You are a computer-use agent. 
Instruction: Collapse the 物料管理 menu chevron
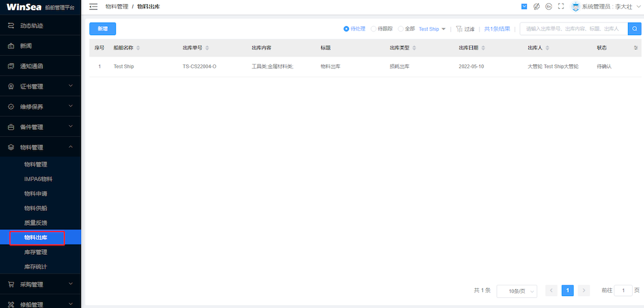70,147
